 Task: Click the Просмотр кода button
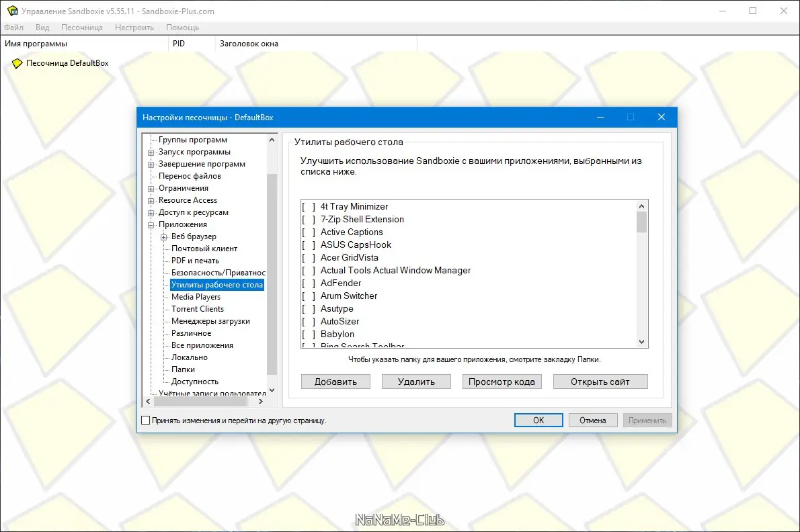(x=502, y=382)
